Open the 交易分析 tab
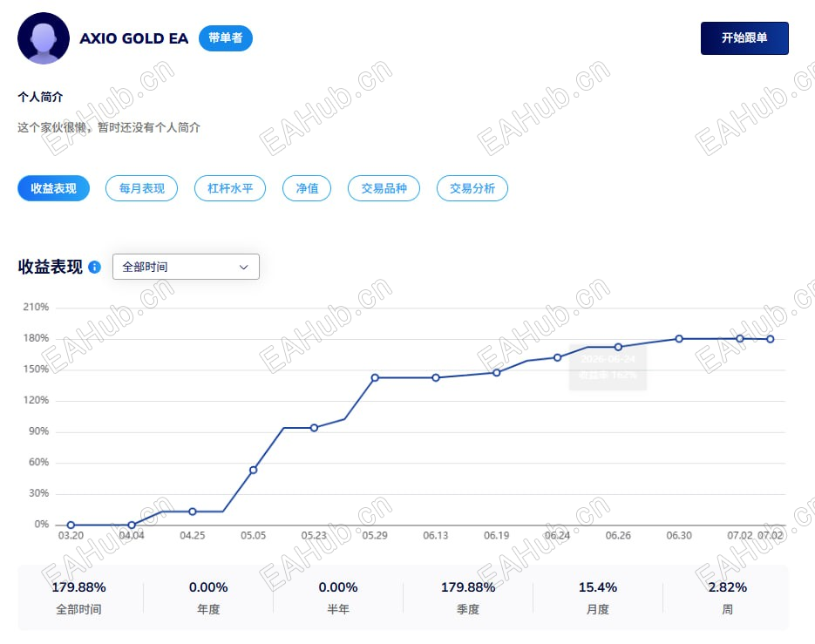 coord(472,188)
